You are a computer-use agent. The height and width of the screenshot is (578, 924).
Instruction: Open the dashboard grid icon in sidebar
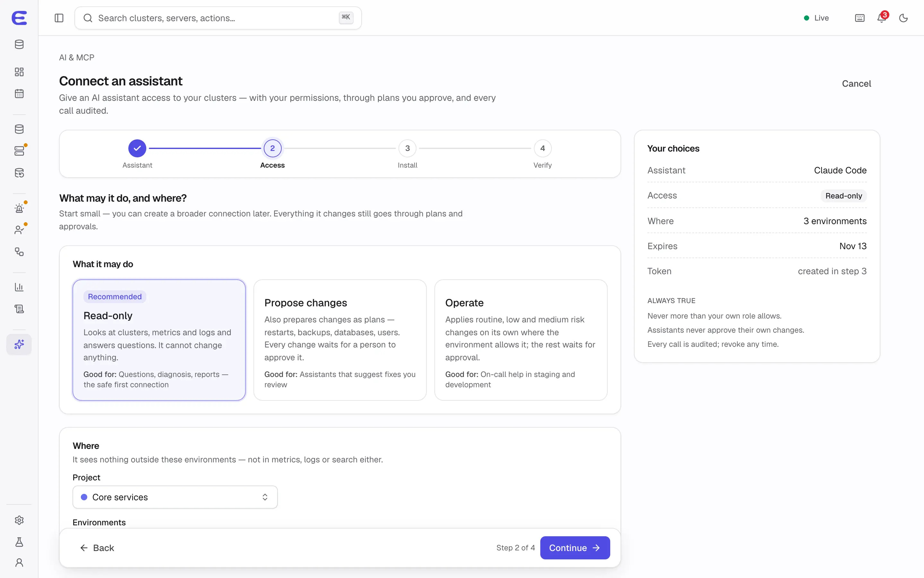coord(19,72)
